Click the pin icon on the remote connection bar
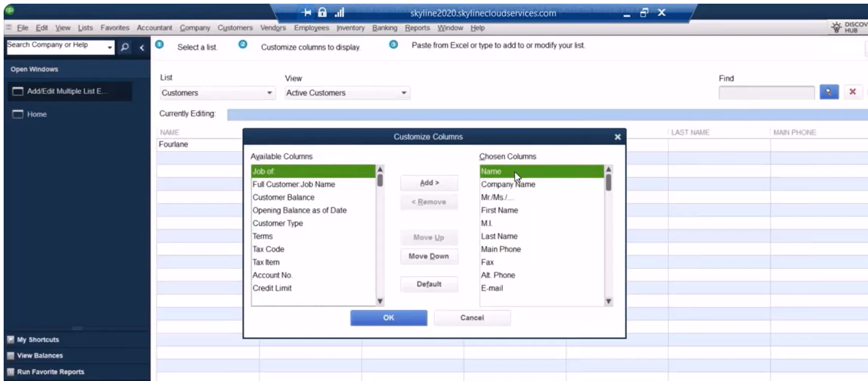Screen dimensions: 868x381 pyautogui.click(x=307, y=13)
